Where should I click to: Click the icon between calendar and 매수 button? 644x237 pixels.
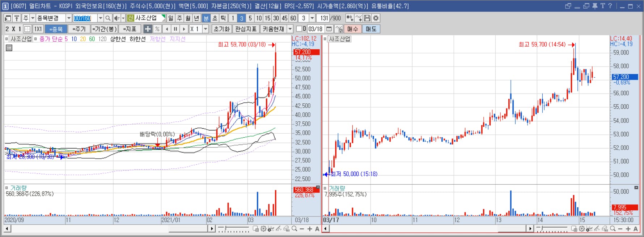[339, 29]
